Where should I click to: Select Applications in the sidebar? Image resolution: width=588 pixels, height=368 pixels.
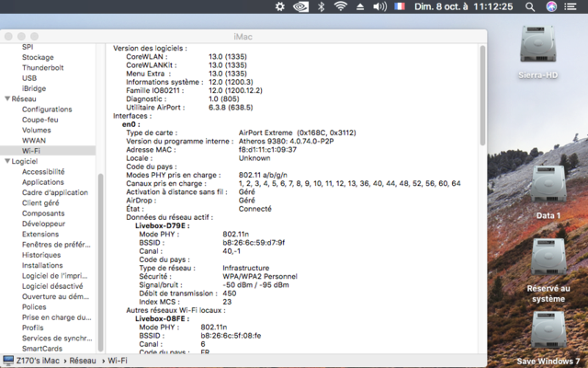point(43,182)
